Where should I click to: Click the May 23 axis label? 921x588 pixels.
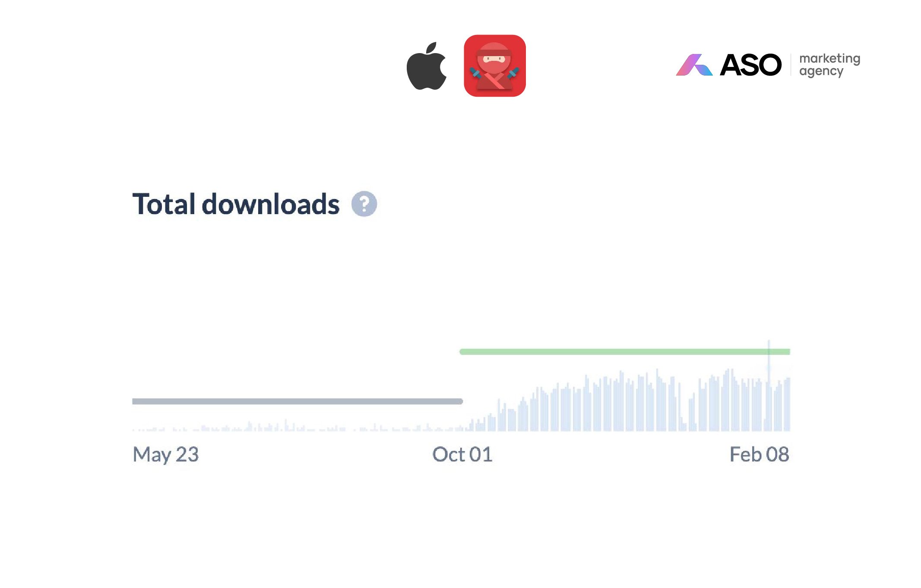[165, 455]
